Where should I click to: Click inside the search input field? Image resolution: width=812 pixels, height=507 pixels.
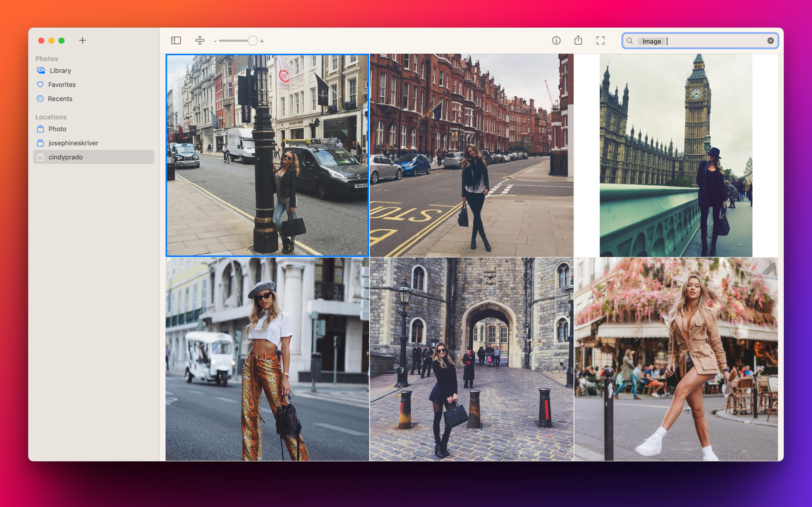pyautogui.click(x=701, y=41)
